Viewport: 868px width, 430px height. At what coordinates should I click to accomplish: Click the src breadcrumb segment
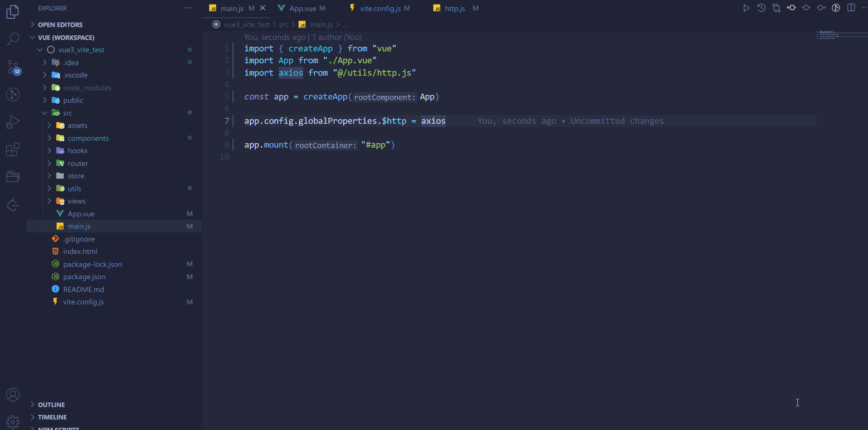(284, 25)
